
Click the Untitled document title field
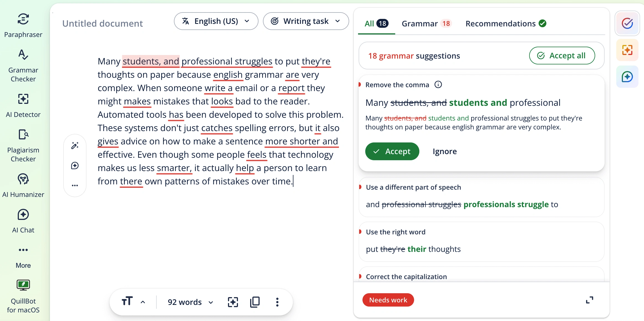click(103, 23)
